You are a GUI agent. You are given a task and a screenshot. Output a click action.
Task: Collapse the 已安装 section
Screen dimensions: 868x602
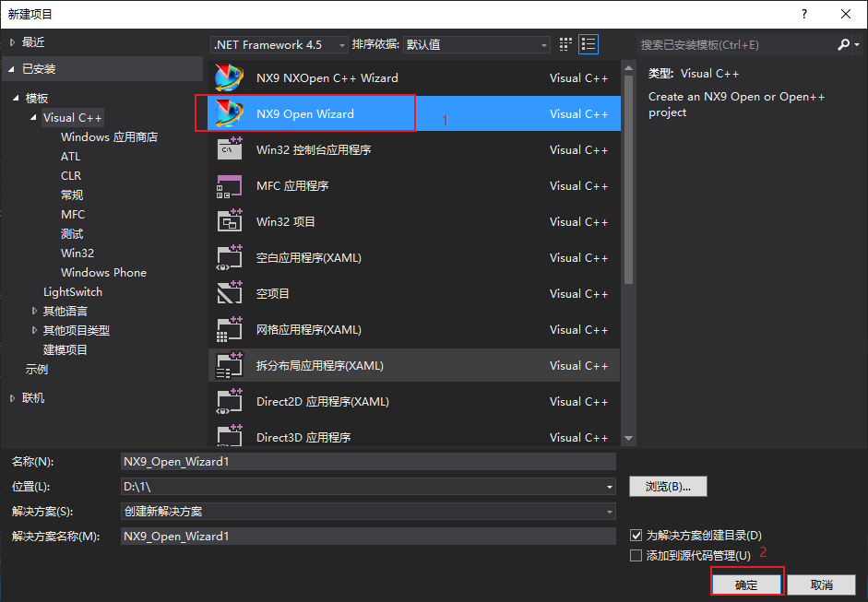coord(12,69)
